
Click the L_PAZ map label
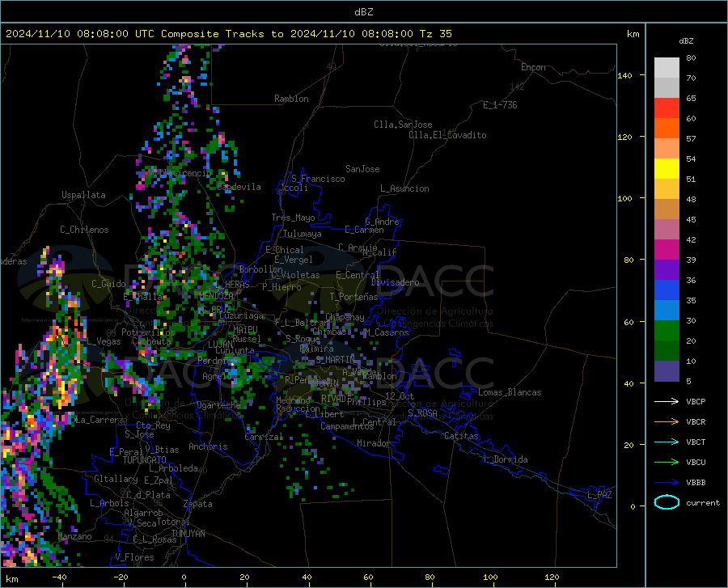(x=599, y=495)
